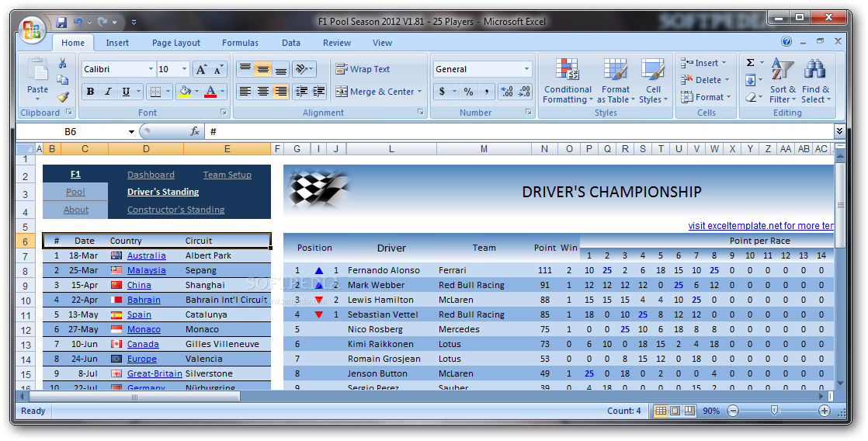Open the Dashboard link
Viewport: 868px width, 441px height.
pos(151,174)
